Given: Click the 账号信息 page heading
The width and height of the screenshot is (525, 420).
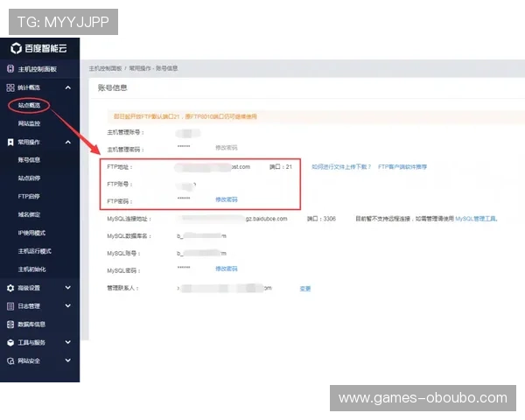Looking at the screenshot, I should (x=113, y=87).
